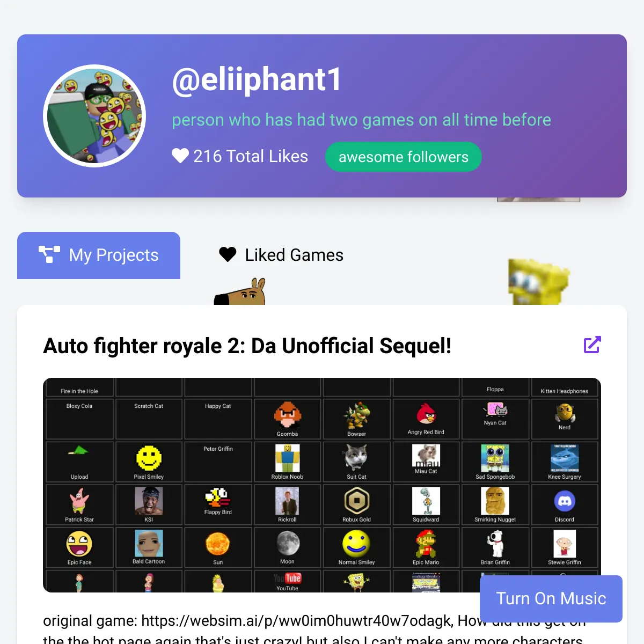This screenshot has width=644, height=644.
Task: Switch to the My Projects tab
Action: pos(99,255)
